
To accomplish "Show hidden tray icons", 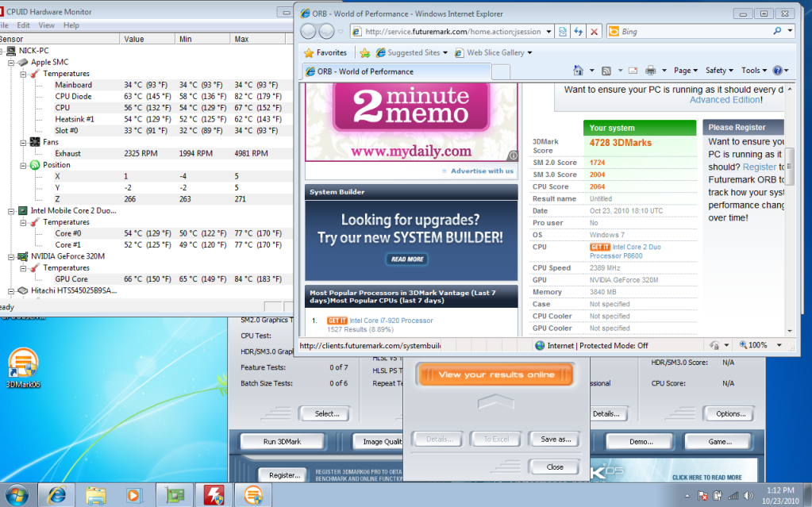I will coord(687,496).
